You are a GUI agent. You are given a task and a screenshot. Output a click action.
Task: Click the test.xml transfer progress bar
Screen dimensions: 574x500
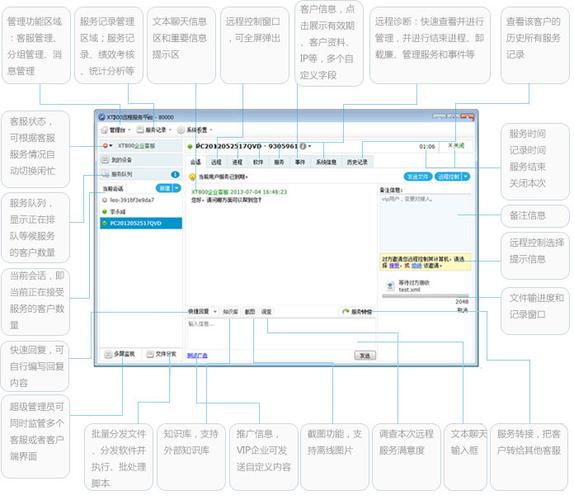coord(425,296)
